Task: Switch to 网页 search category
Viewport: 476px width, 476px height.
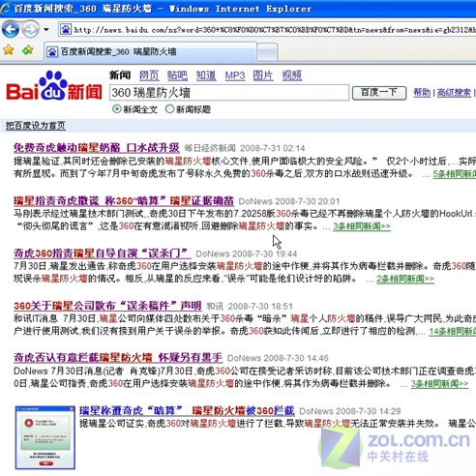Action: click(x=149, y=75)
